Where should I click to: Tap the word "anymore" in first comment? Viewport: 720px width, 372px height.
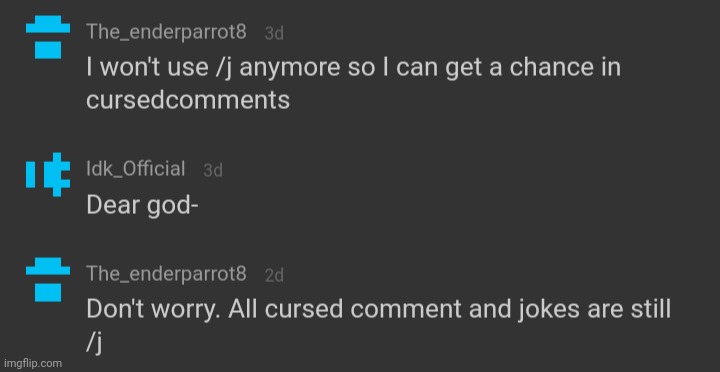[290, 68]
